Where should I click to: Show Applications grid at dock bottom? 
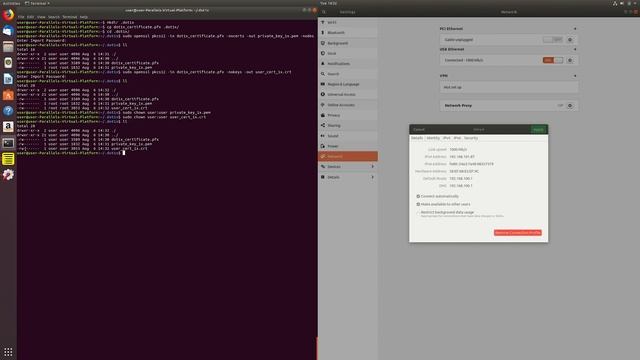8,352
